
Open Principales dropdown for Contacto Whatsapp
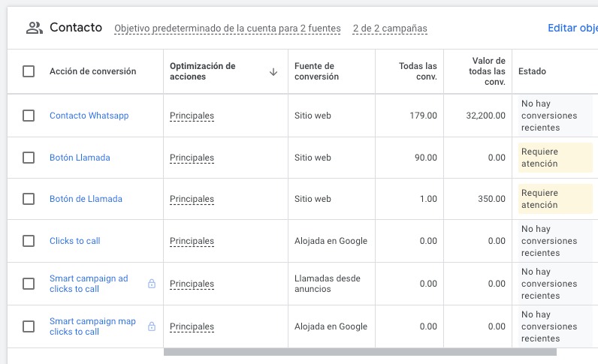[x=192, y=116]
